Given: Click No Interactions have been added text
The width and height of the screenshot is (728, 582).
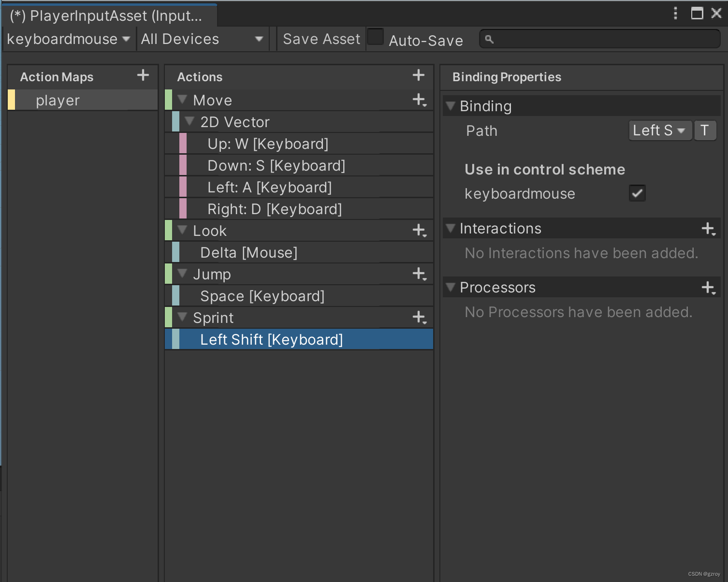Looking at the screenshot, I should [x=582, y=253].
